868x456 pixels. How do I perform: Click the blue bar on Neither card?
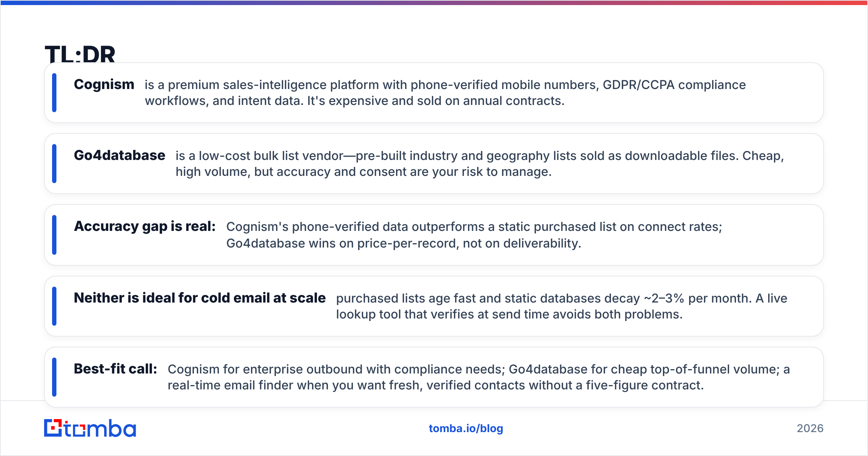pos(54,306)
